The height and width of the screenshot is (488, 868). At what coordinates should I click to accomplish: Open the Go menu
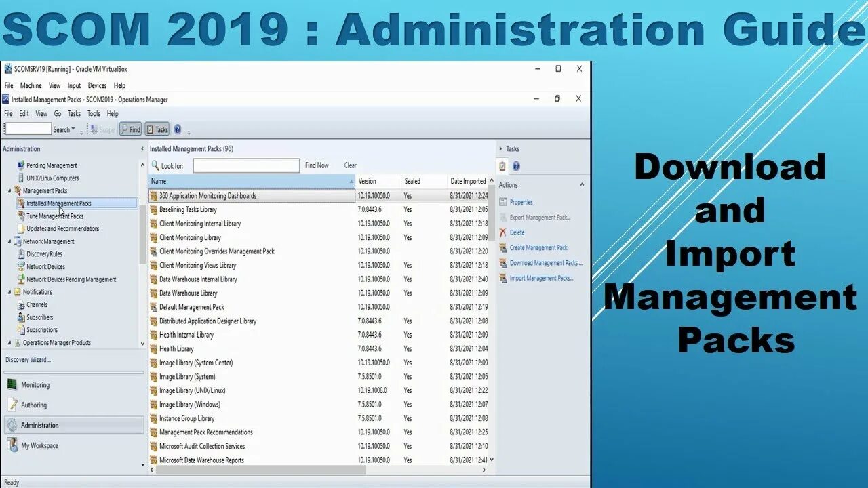point(58,114)
